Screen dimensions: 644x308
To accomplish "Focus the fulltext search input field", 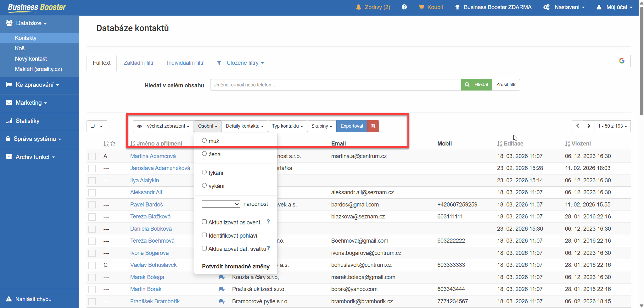I will tap(335, 85).
